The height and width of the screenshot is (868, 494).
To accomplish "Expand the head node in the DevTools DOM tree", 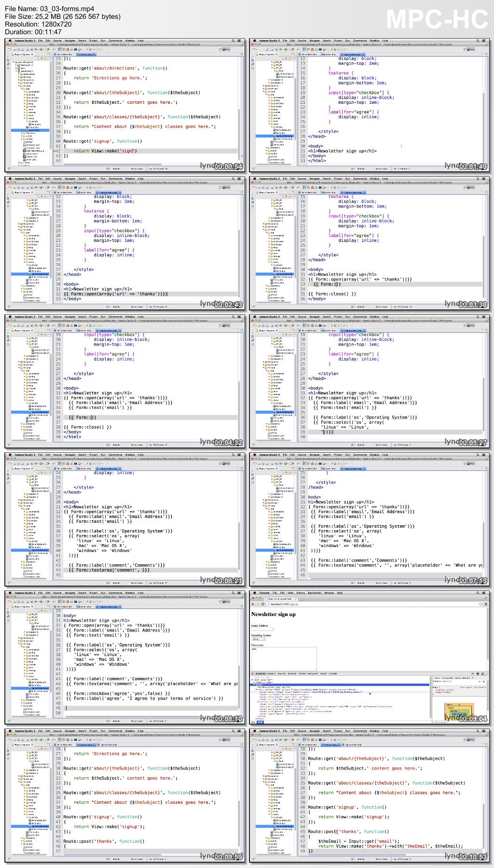I will pyautogui.click(x=254, y=682).
